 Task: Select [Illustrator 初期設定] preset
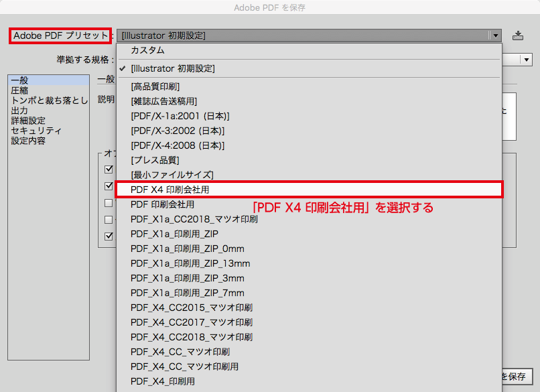[309, 68]
